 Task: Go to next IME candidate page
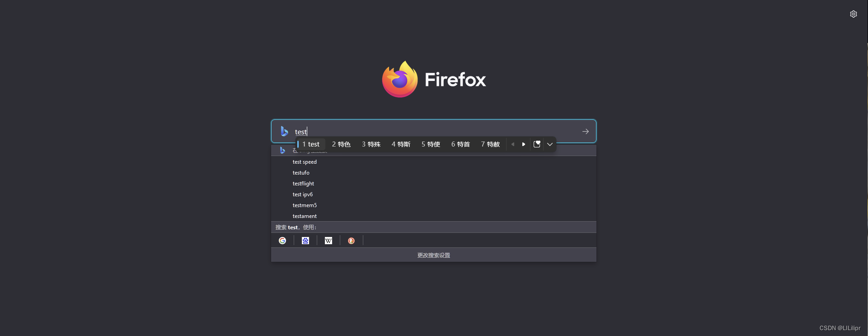click(x=524, y=144)
